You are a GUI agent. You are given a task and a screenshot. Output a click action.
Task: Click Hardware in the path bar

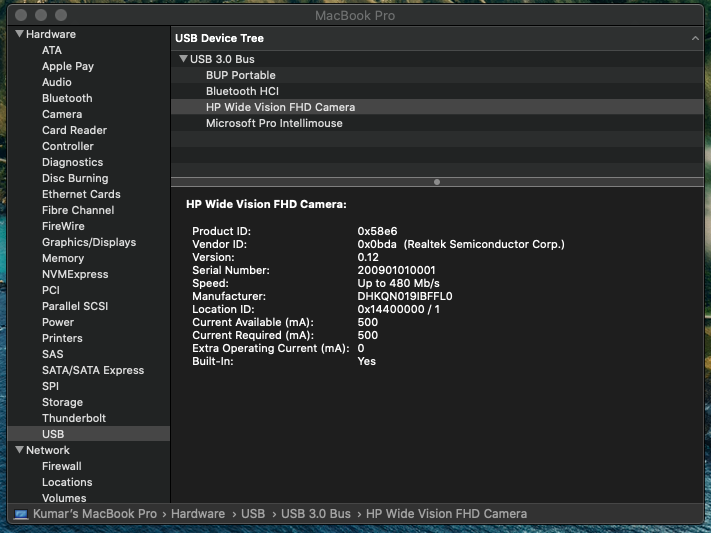point(198,514)
